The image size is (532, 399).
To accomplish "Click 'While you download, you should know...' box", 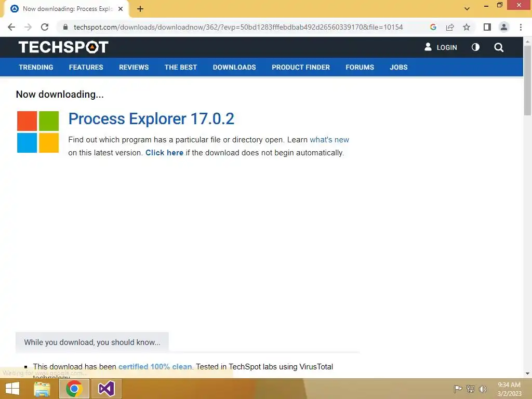I will [92, 342].
